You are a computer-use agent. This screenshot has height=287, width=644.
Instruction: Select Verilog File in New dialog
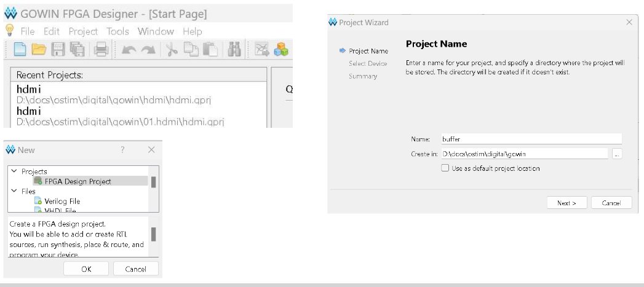click(62, 201)
